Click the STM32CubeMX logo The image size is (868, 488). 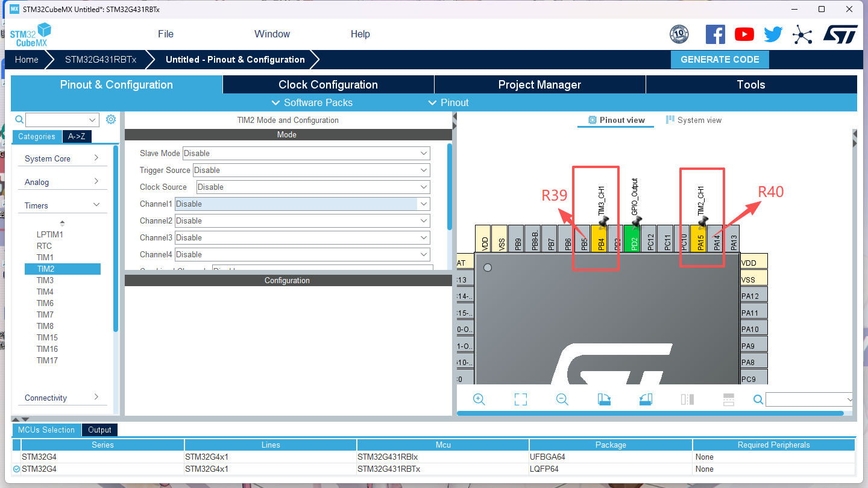[x=30, y=35]
